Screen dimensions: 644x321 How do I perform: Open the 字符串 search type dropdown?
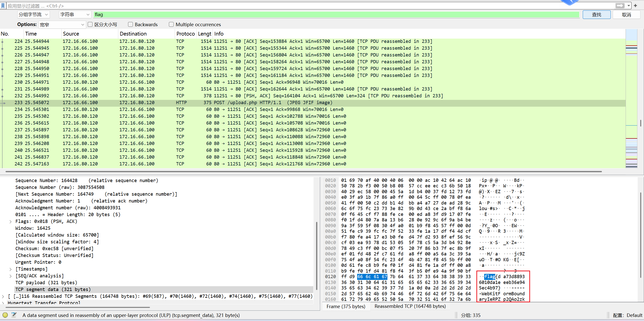point(75,15)
